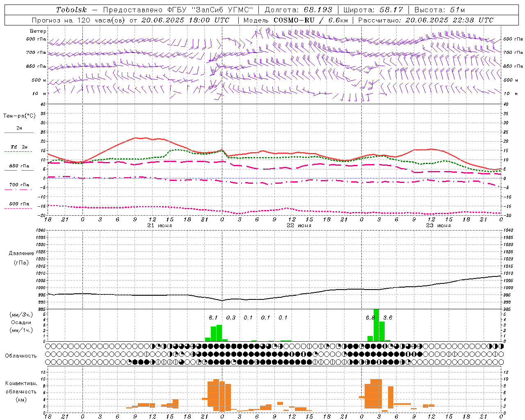Click the 6.1 precipitation total value
525x420 pixels.
[x=213, y=317]
